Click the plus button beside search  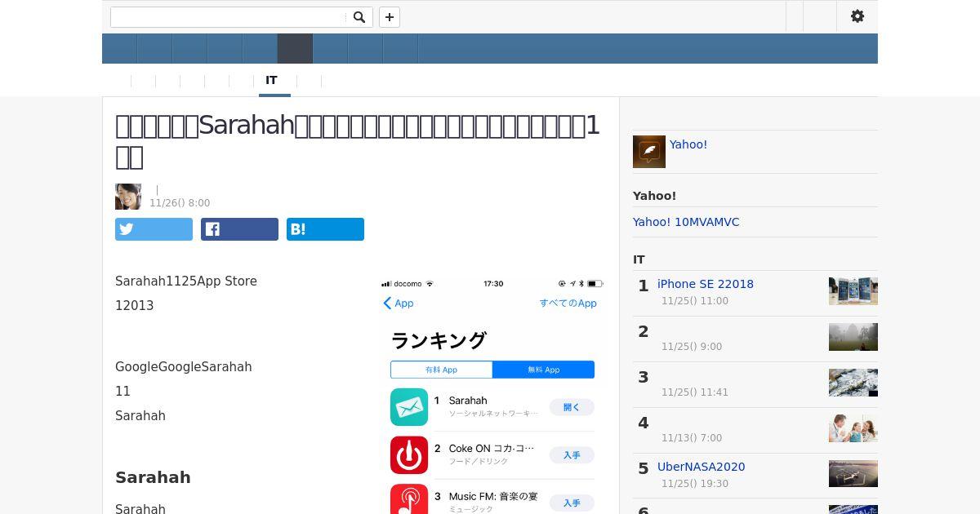click(390, 17)
